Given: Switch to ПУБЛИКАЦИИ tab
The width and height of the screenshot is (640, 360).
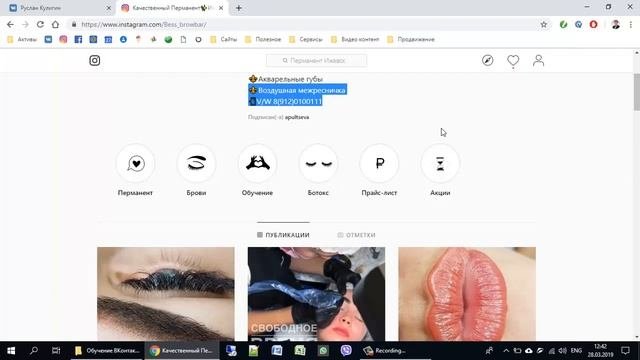Looking at the screenshot, I should (x=283, y=235).
